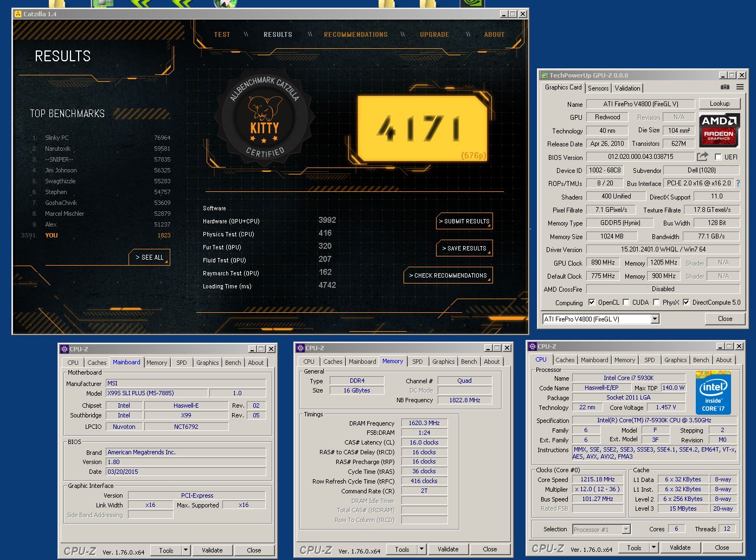Click the CAS# Latency 16.0 clocks value

coord(424,442)
